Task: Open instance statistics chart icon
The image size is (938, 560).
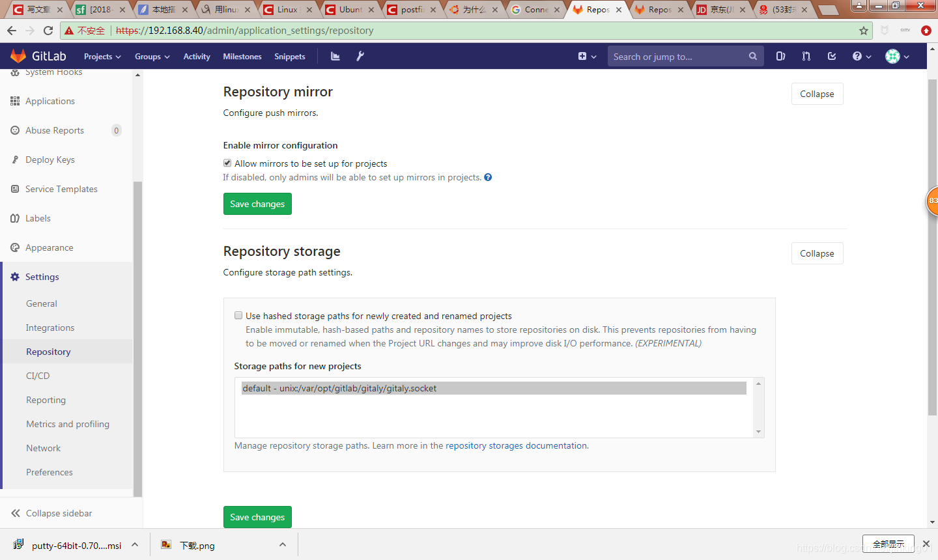Action: 335,57
